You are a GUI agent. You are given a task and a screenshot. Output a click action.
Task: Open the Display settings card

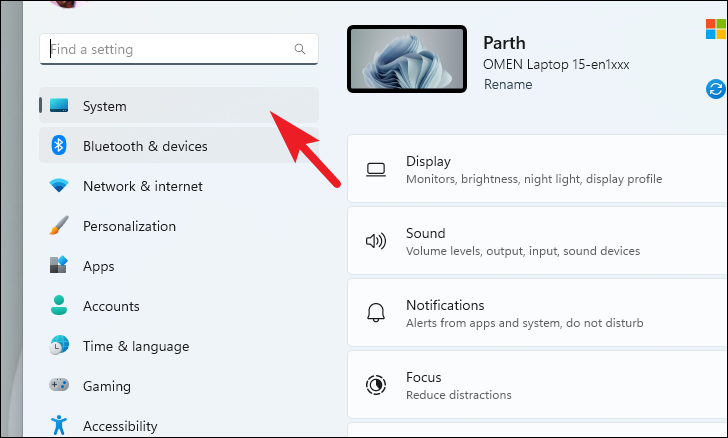538,169
